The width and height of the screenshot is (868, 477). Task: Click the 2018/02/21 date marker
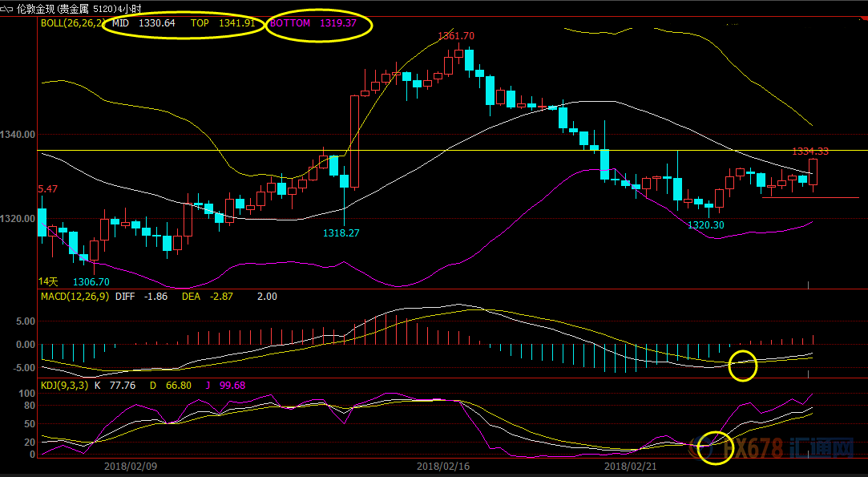pos(631,467)
